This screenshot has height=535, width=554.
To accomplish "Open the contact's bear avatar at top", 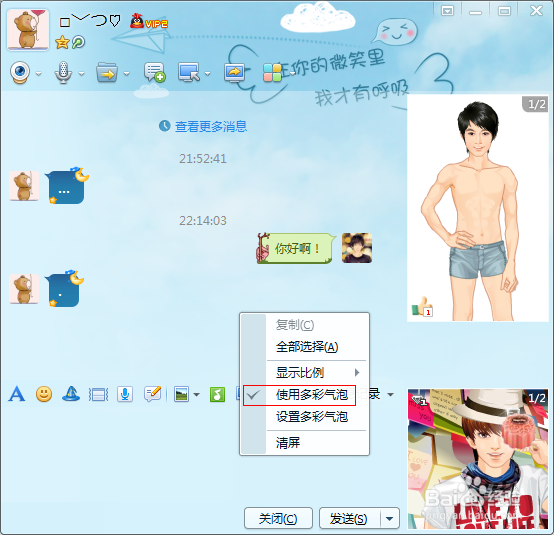I will pyautogui.click(x=28, y=30).
